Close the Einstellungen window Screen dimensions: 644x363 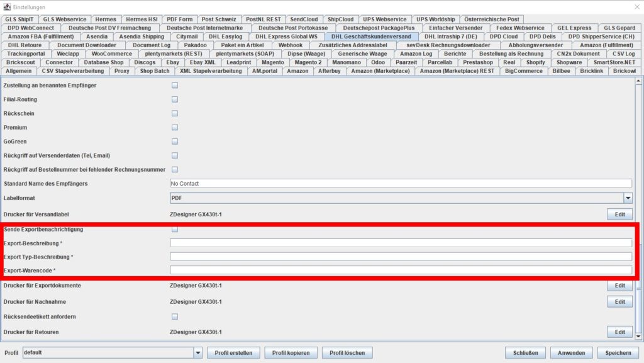click(x=637, y=7)
